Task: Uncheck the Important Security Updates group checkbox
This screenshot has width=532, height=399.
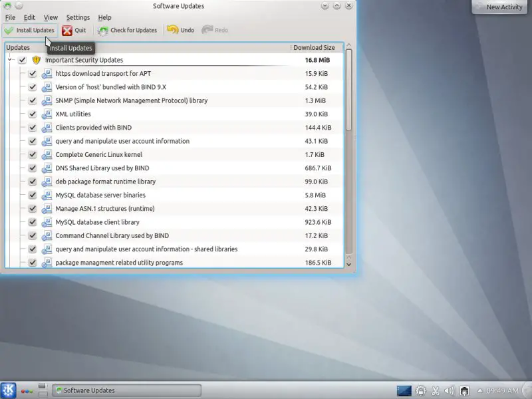Action: pyautogui.click(x=23, y=60)
